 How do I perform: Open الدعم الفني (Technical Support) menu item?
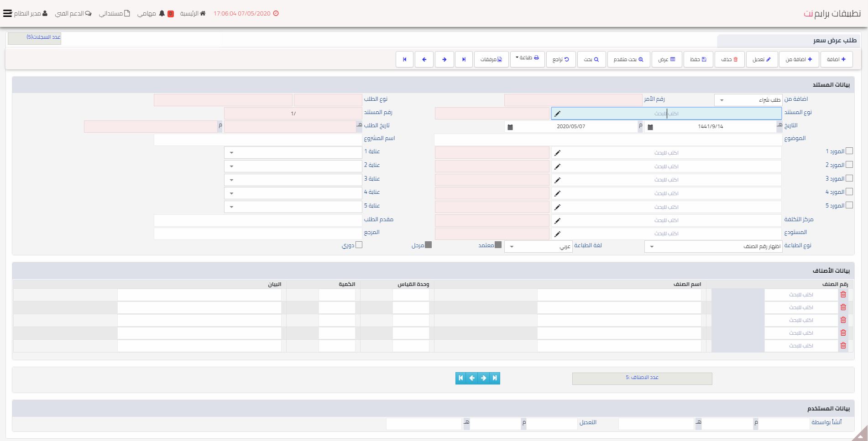tap(73, 13)
